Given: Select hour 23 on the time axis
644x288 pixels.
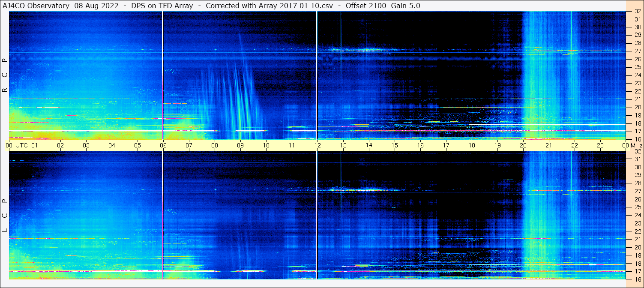Looking at the screenshot, I should point(600,145).
